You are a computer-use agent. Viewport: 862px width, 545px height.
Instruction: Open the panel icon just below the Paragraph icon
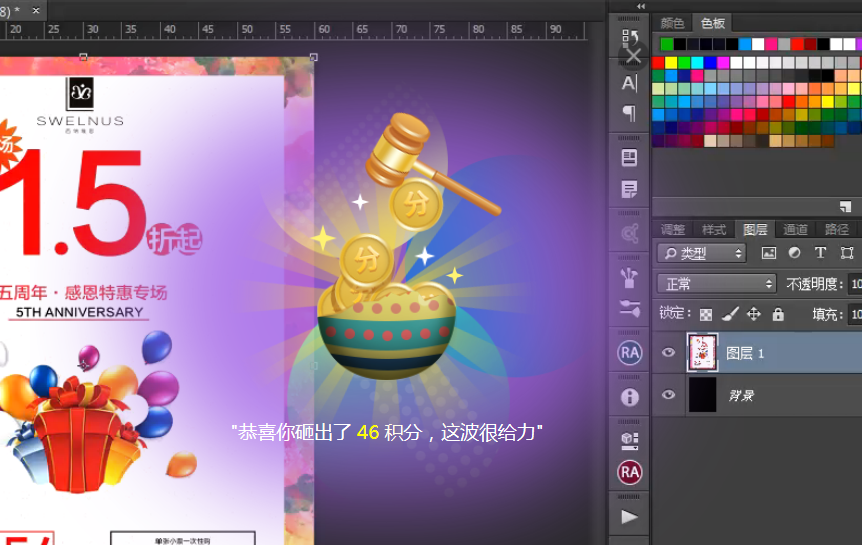pyautogui.click(x=629, y=158)
